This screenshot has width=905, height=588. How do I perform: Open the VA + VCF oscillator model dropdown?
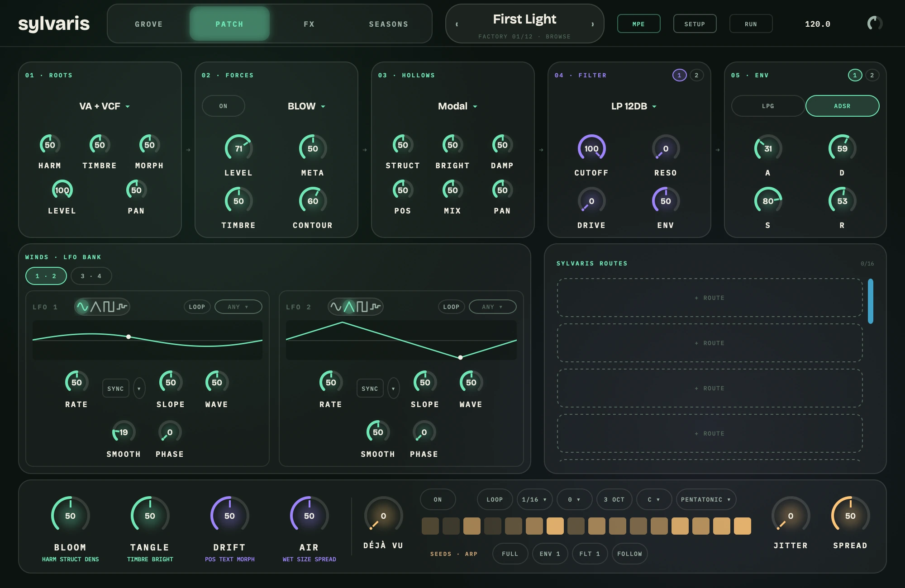[105, 106]
